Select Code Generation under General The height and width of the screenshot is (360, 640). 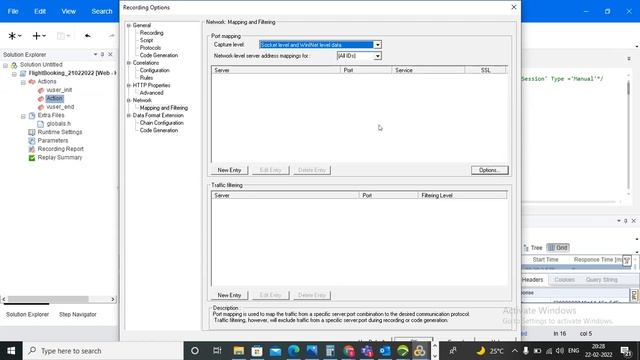click(159, 55)
